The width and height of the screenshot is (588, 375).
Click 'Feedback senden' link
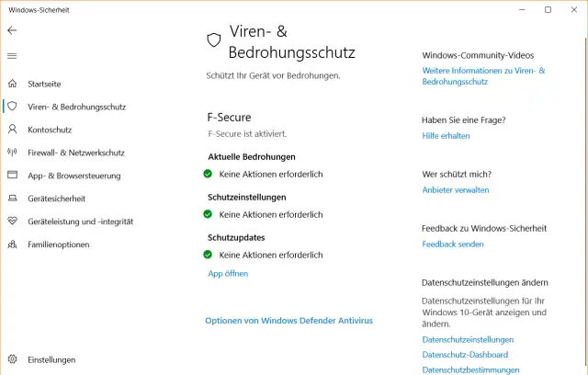pyautogui.click(x=453, y=244)
